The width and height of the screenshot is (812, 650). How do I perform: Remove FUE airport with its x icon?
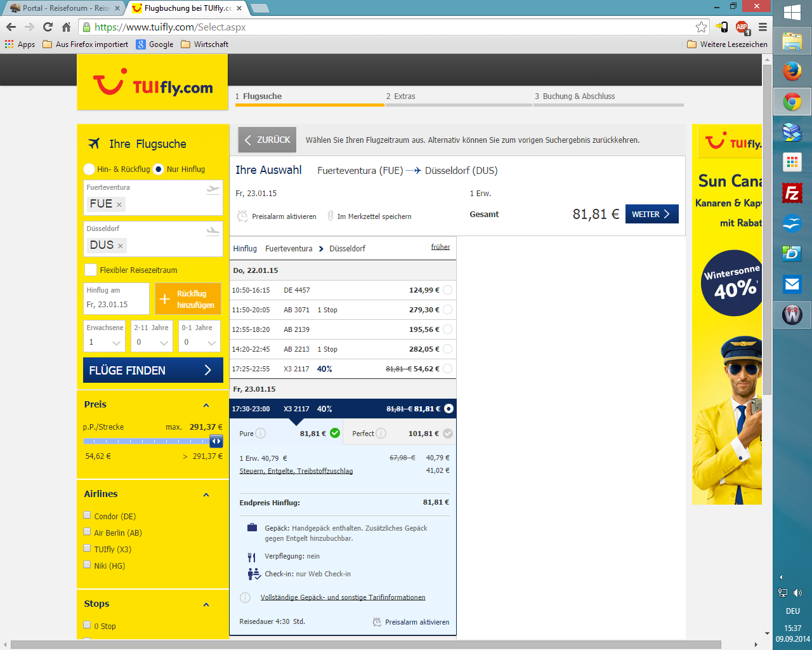[119, 204]
